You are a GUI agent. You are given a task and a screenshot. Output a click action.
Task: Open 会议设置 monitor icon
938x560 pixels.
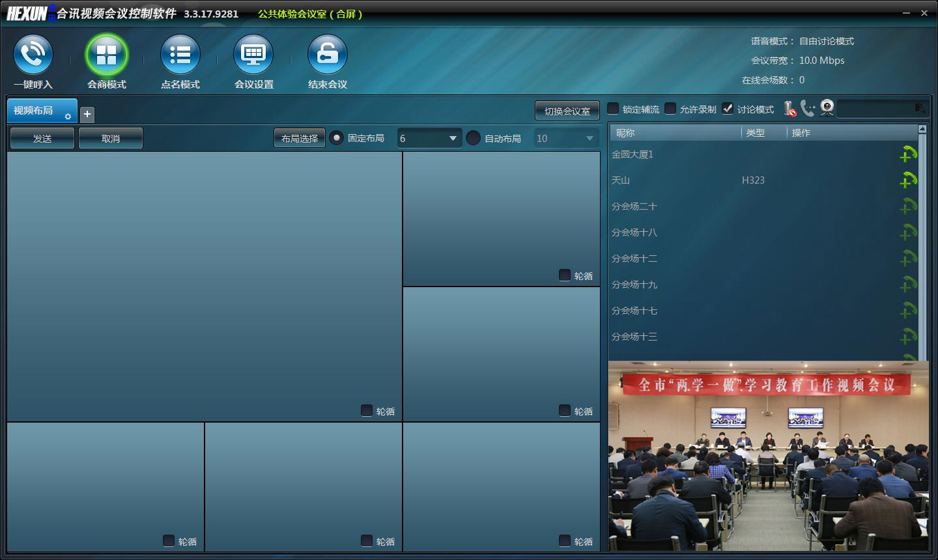253,55
